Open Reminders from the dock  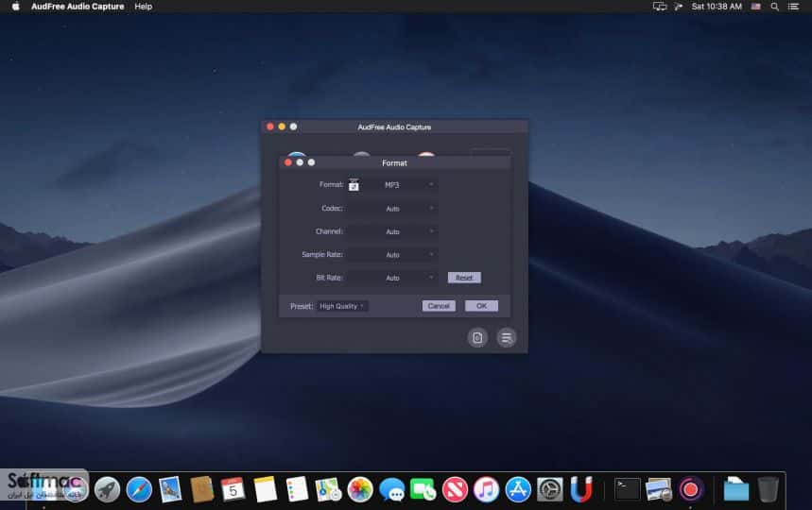point(297,489)
